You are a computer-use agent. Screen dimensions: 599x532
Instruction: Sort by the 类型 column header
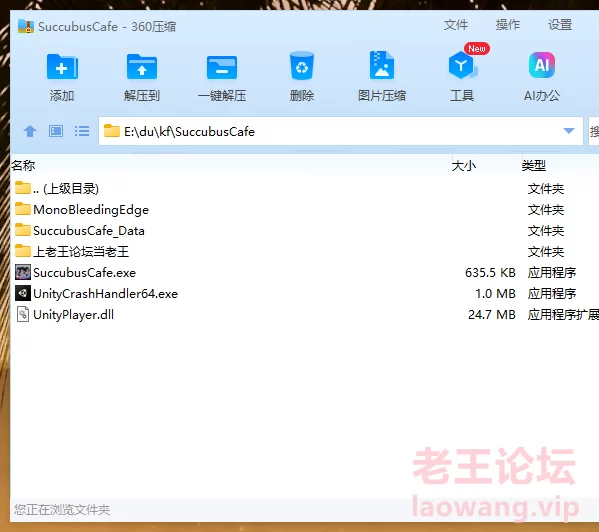tap(534, 166)
